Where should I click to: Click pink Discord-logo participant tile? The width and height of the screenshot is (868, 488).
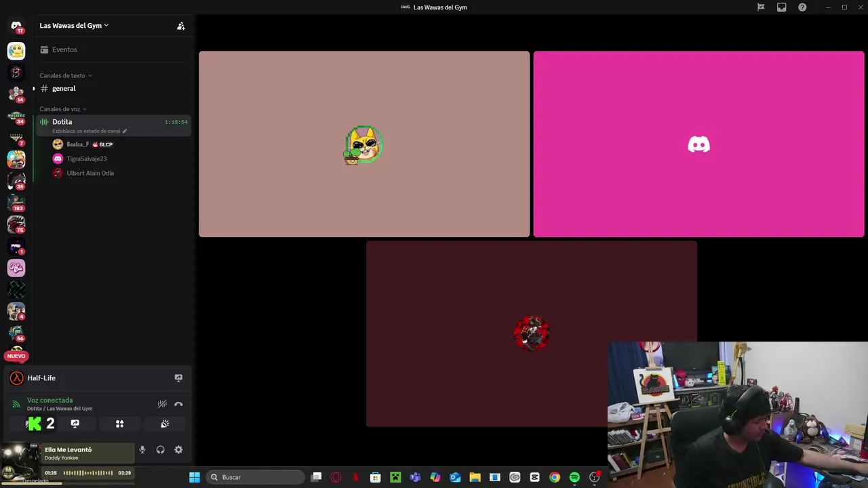tap(698, 144)
